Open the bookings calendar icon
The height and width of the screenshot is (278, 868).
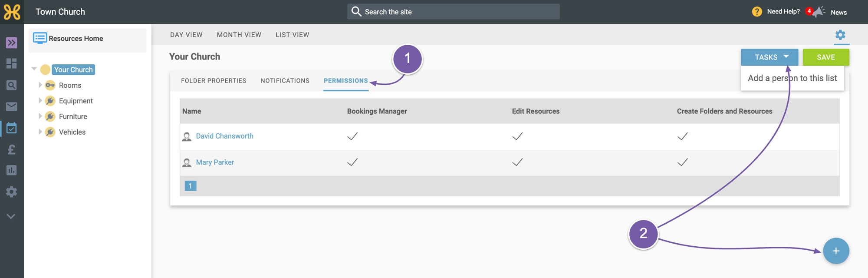[12, 128]
